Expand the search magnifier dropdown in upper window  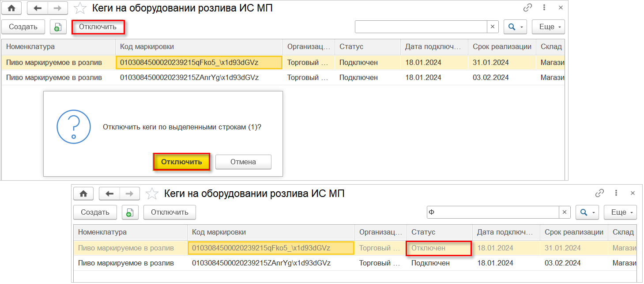(x=516, y=27)
